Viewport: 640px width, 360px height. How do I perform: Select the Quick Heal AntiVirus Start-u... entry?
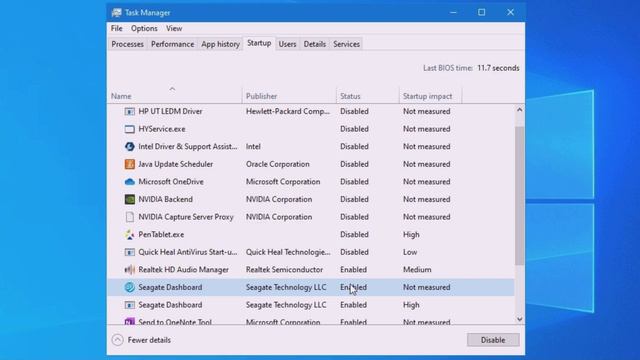(311, 252)
